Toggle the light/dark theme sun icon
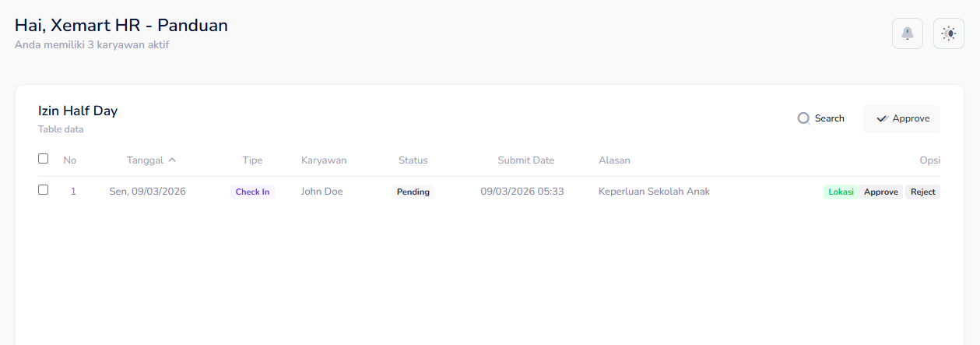The image size is (980, 345). (948, 33)
